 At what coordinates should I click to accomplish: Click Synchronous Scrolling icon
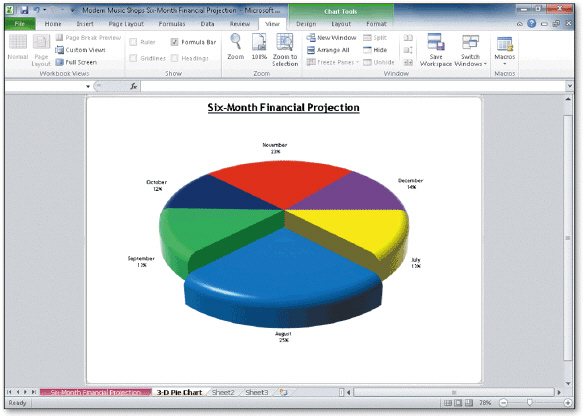point(408,50)
